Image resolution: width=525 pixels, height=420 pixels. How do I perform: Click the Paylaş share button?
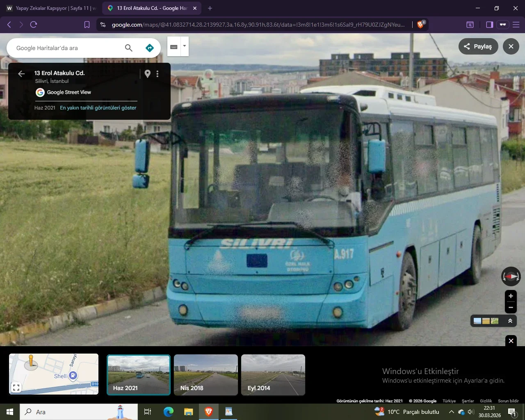pyautogui.click(x=478, y=46)
